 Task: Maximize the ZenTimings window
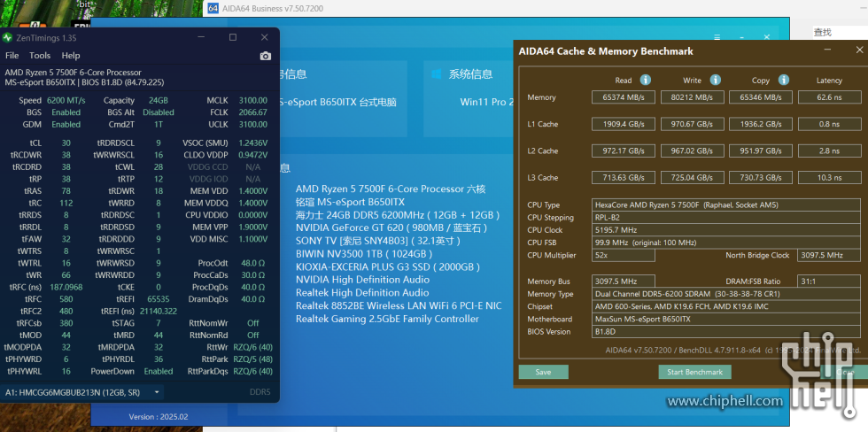(233, 37)
